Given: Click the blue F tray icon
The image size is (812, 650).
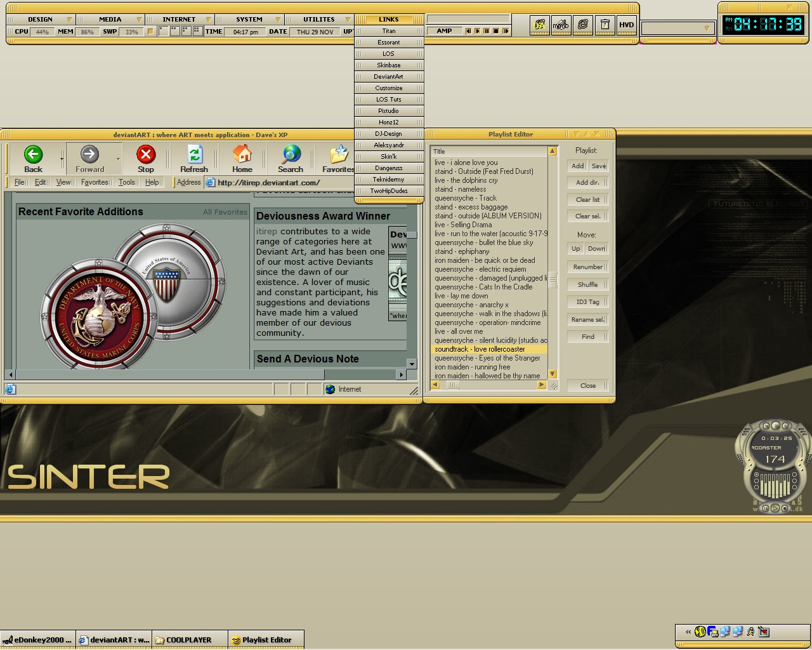Looking at the screenshot, I should click(x=713, y=632).
